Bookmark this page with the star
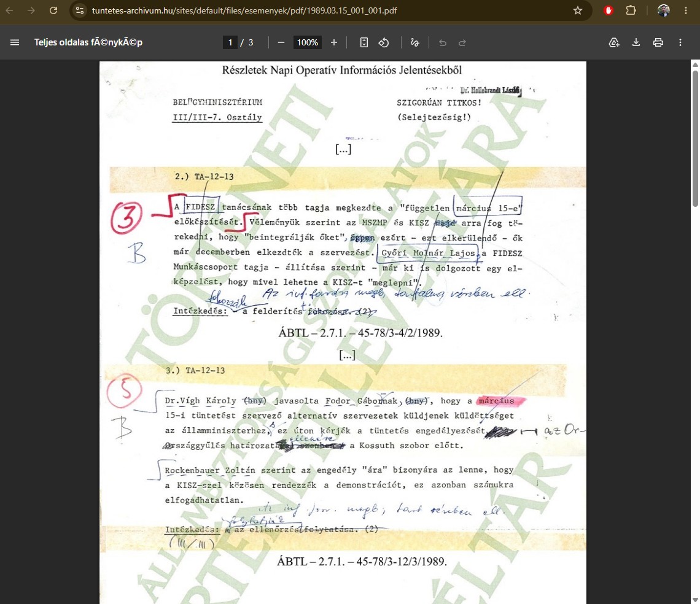Image resolution: width=700 pixels, height=604 pixels. (x=578, y=10)
